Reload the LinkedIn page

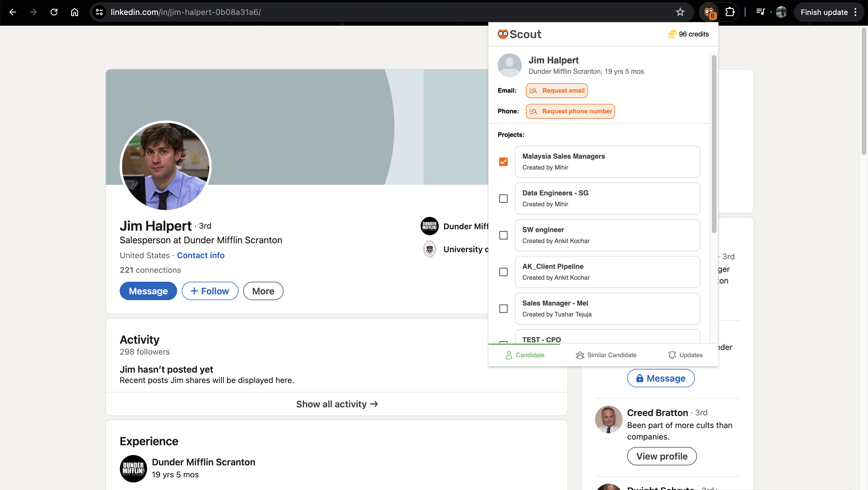pyautogui.click(x=54, y=12)
